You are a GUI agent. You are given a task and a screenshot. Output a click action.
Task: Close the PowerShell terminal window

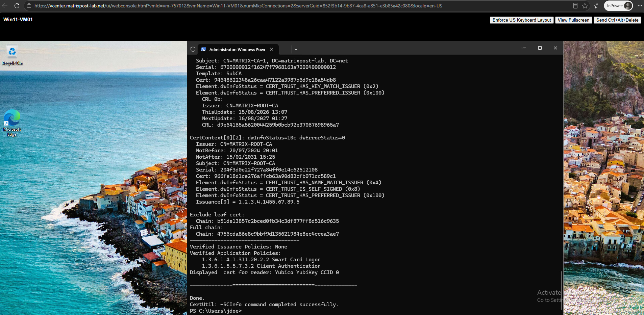coord(555,48)
